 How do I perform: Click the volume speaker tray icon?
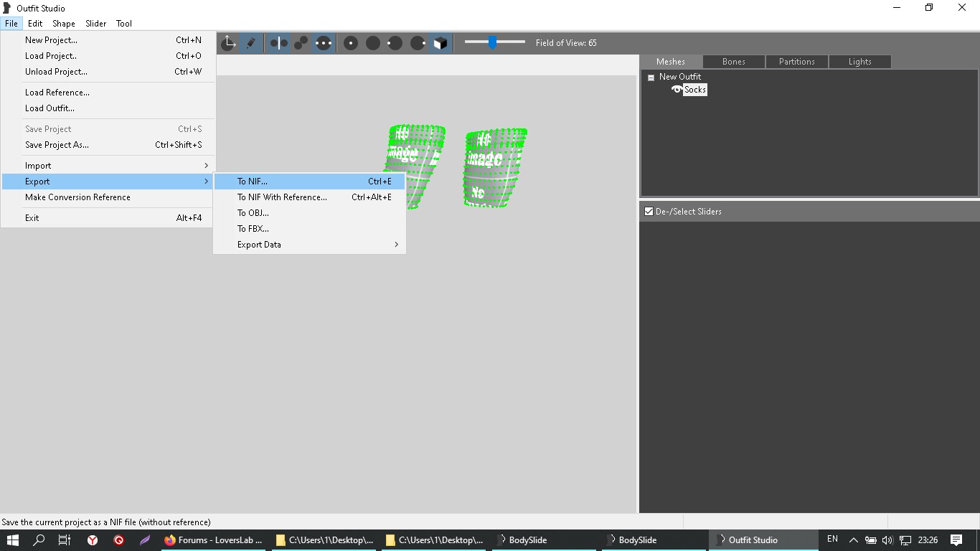pos(887,540)
